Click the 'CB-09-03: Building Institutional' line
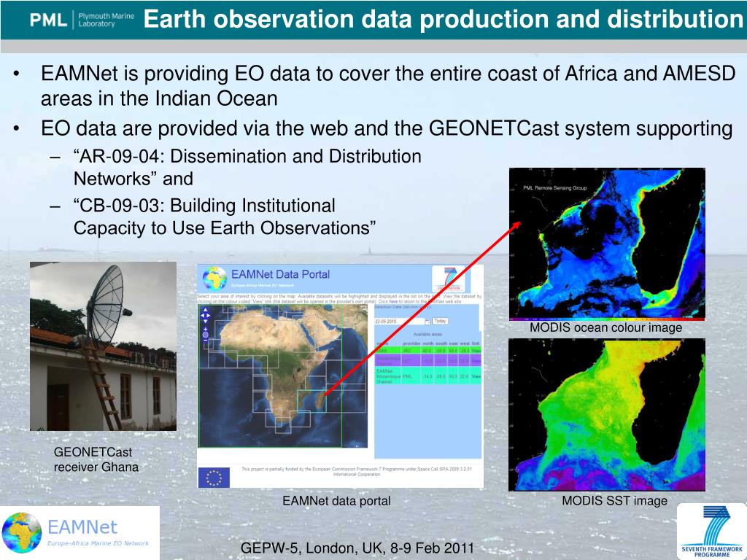 (x=204, y=206)
